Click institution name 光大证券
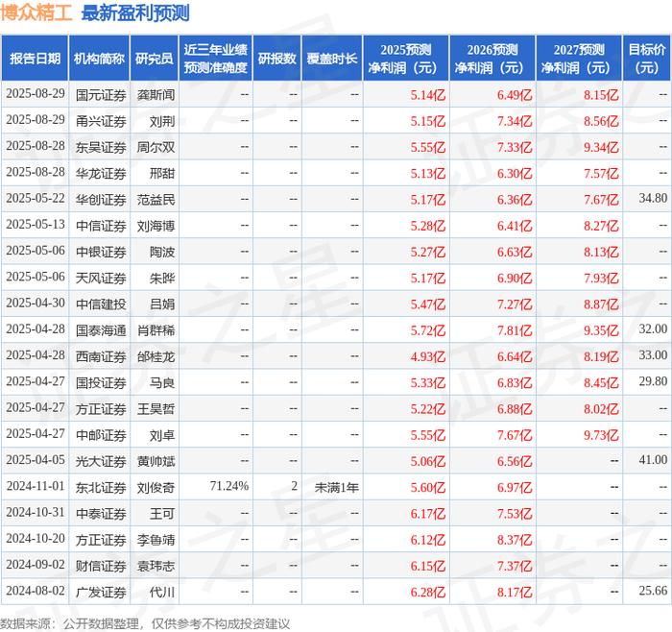This screenshot has width=672, height=632. tap(101, 461)
